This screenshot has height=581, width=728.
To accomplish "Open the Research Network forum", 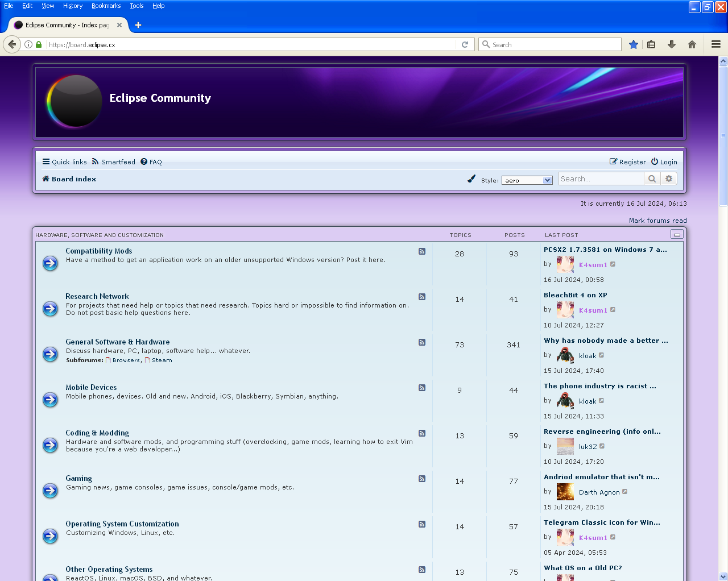I will pos(97,296).
